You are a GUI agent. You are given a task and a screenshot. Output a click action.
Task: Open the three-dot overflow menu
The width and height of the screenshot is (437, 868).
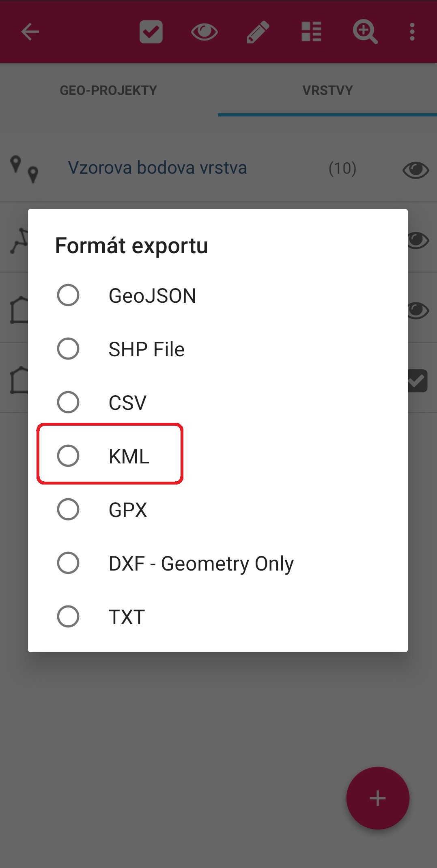pos(412,32)
